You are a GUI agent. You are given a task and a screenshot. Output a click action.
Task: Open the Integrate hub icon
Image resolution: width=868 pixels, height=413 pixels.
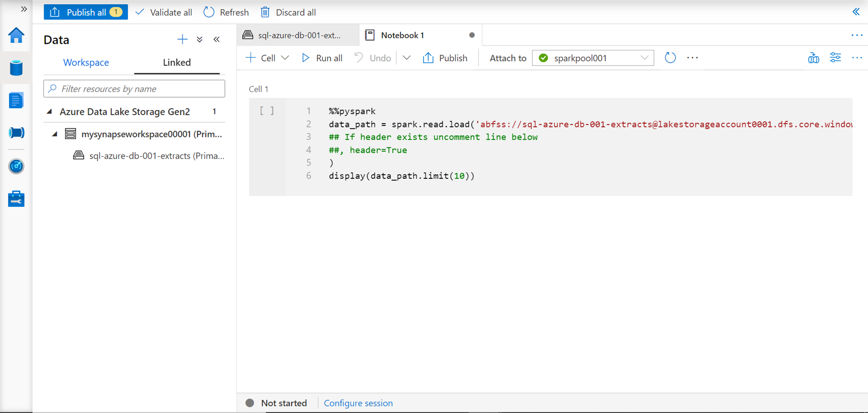point(16,133)
